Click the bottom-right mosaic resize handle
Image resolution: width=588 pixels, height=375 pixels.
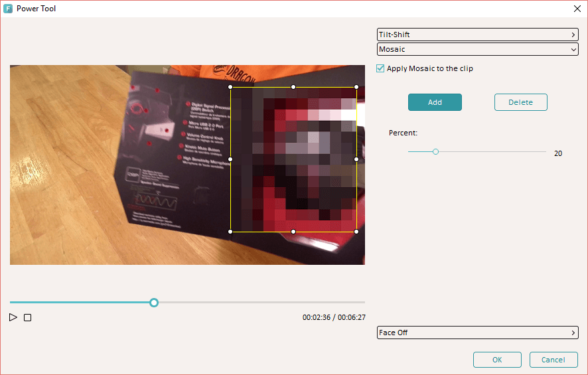point(356,232)
